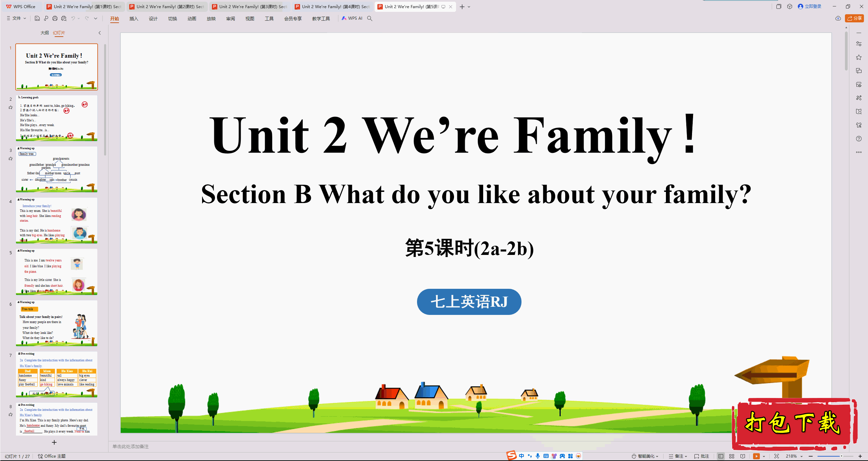Open Sogou toolbox grid icon

570,456
